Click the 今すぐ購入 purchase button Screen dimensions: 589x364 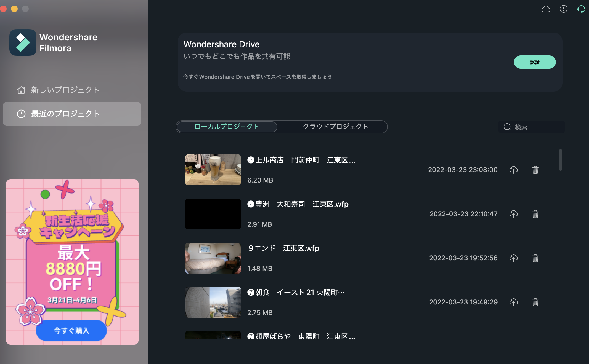point(71,330)
